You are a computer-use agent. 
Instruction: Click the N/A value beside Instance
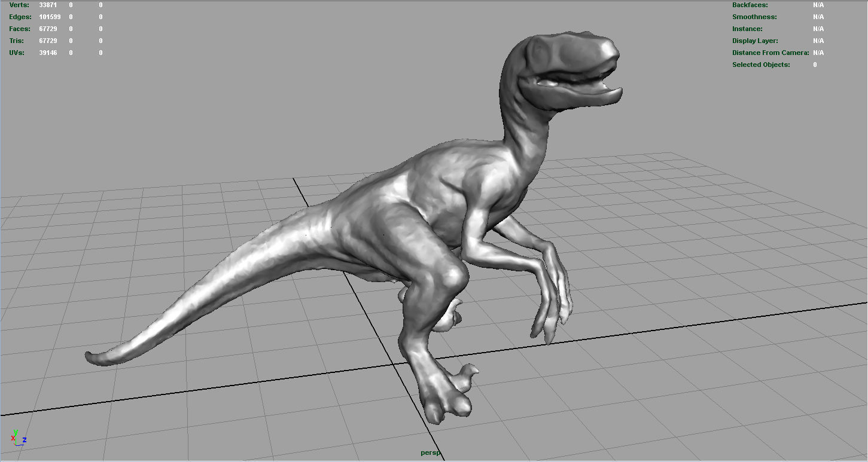tap(818, 29)
